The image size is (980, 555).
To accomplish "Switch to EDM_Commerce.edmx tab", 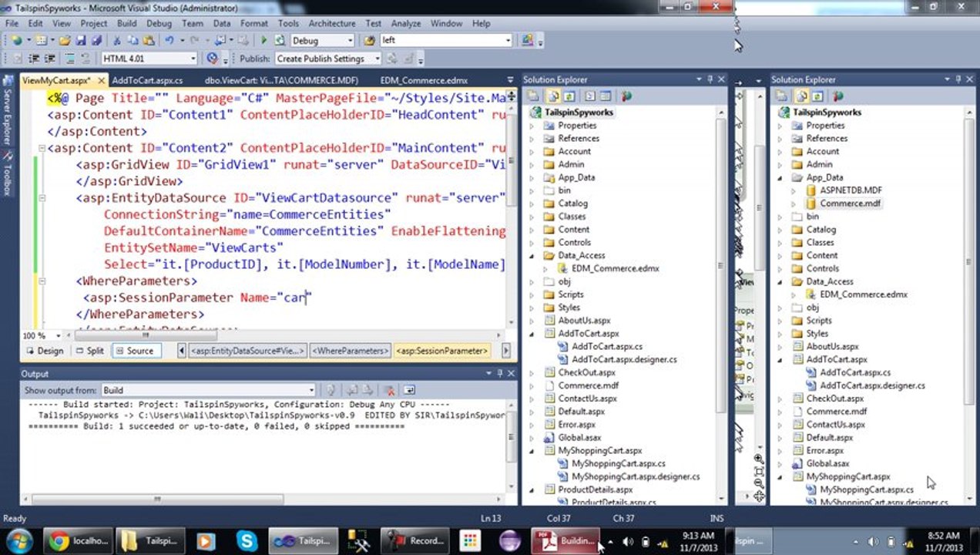I will point(424,79).
